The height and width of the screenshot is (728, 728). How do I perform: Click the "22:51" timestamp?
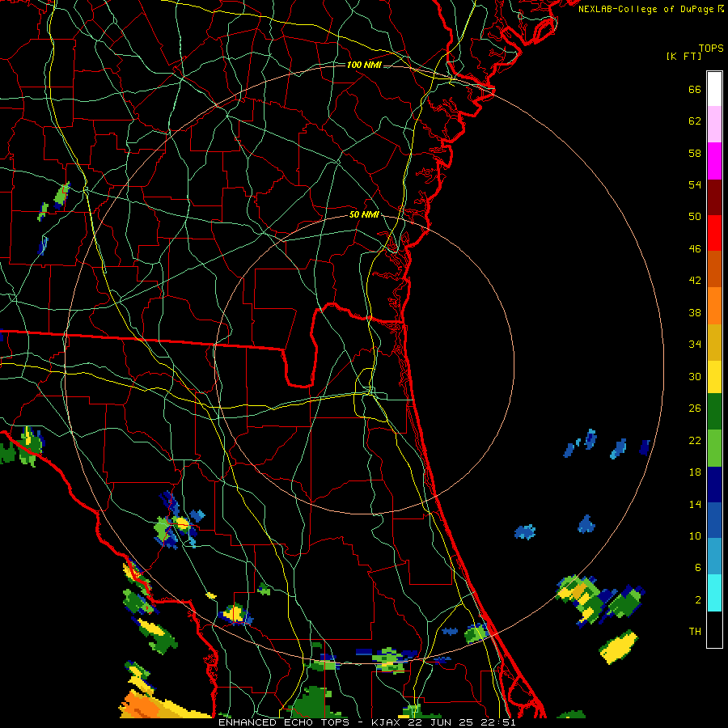pyautogui.click(x=497, y=722)
